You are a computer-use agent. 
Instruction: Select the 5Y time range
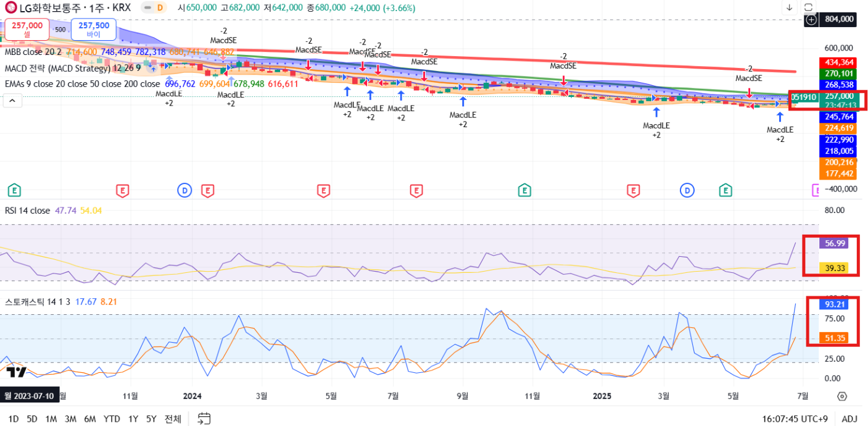point(151,419)
